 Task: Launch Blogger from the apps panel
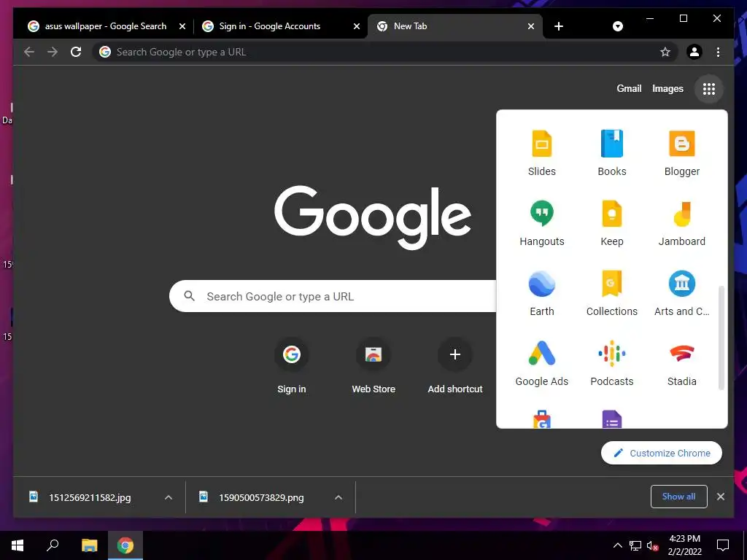(682, 153)
